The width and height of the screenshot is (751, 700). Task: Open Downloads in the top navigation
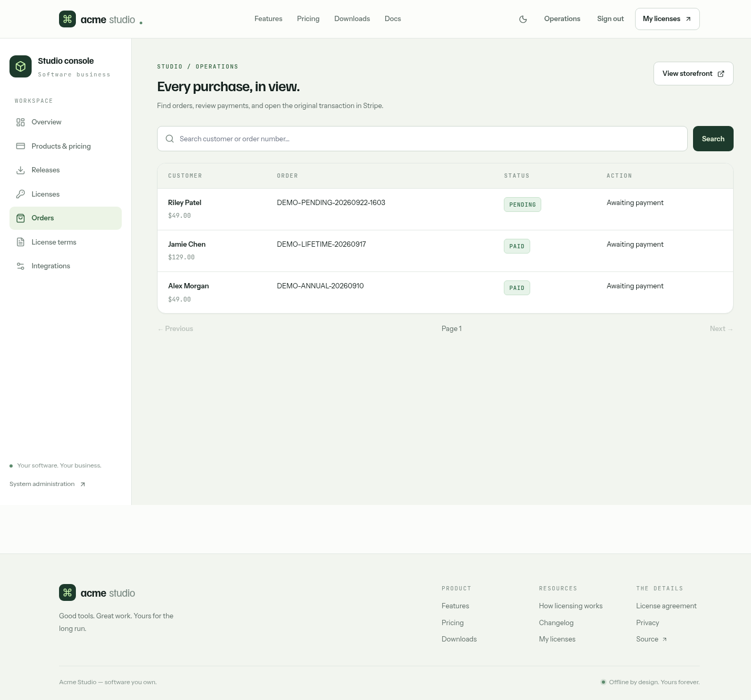tap(352, 19)
